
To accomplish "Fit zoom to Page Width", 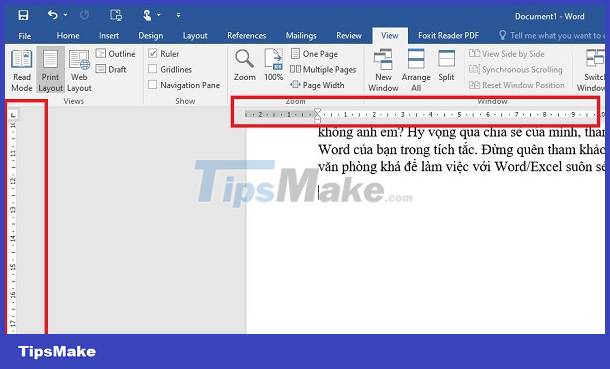I will coord(317,85).
